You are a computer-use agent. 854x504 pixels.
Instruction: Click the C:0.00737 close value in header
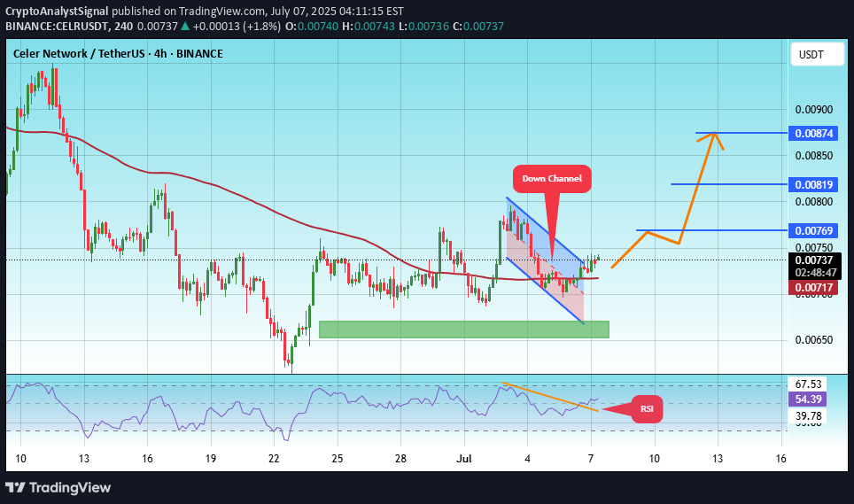(x=478, y=26)
